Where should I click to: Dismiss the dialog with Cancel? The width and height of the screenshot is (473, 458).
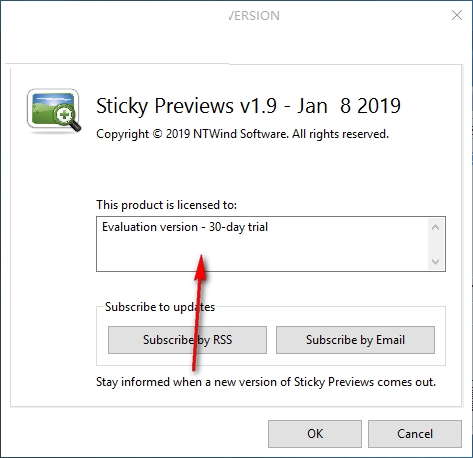click(415, 434)
